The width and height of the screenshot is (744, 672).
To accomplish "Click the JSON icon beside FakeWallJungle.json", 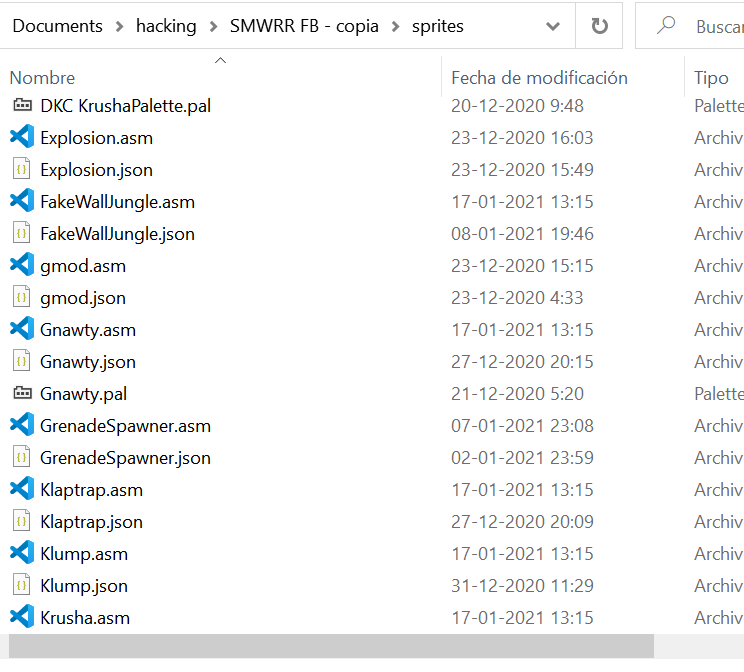I will [21, 233].
